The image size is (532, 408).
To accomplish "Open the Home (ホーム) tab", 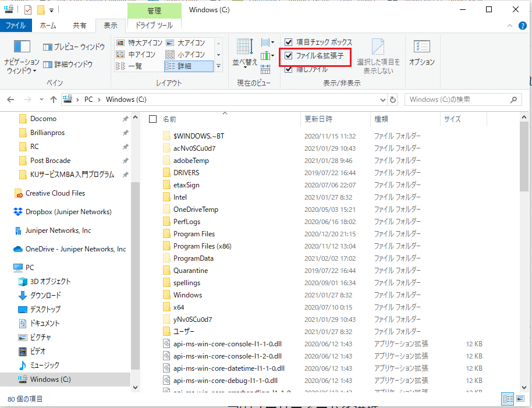I will pyautogui.click(x=48, y=26).
